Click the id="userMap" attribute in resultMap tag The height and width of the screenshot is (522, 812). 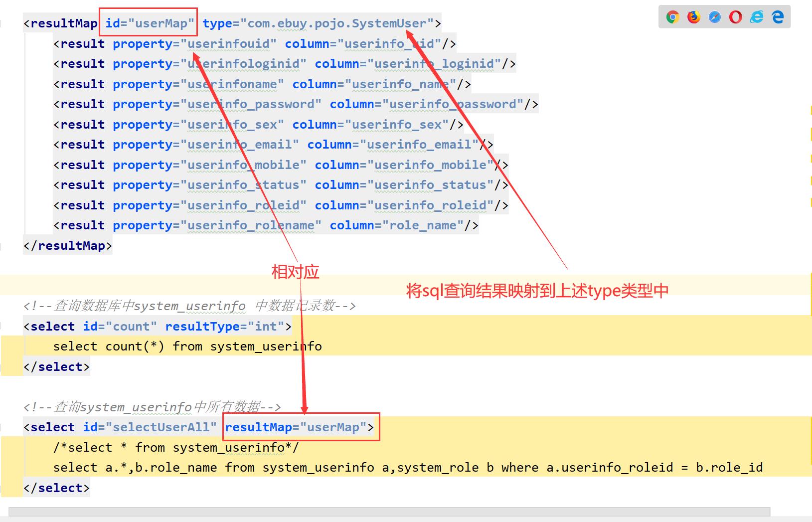point(150,23)
